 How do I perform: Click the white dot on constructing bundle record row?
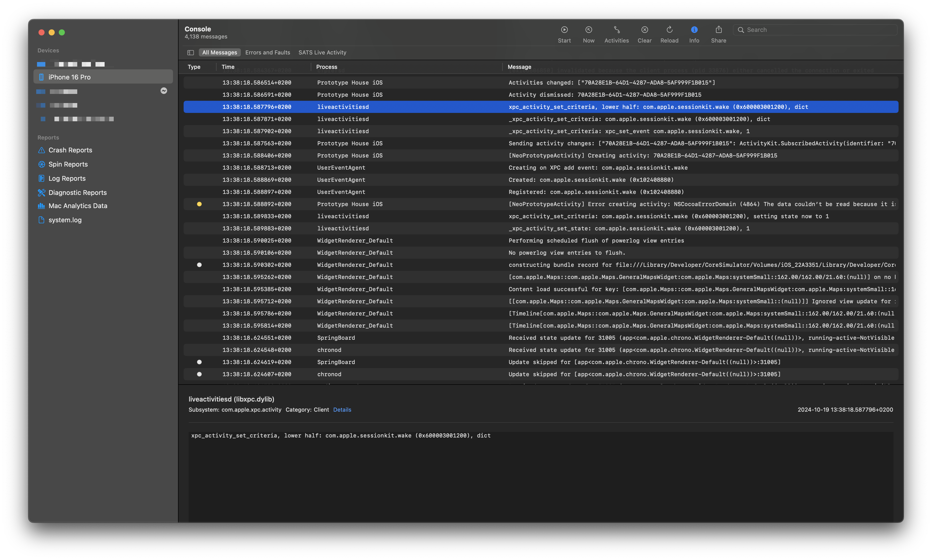pyautogui.click(x=199, y=265)
